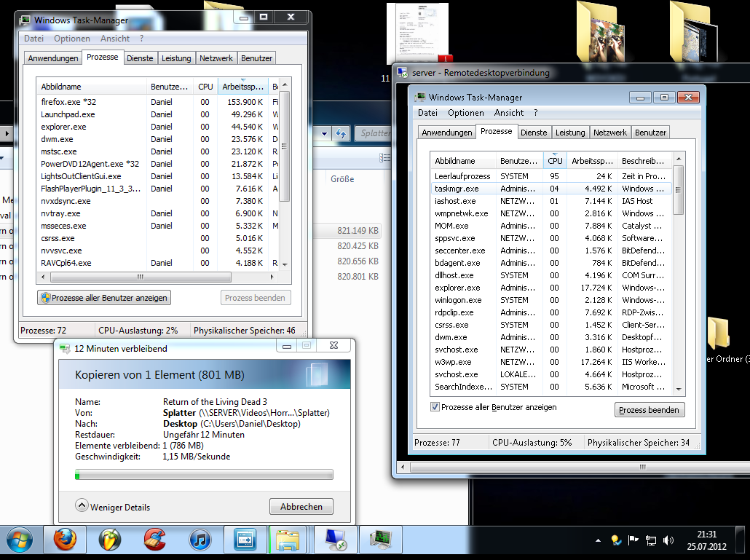This screenshot has height=560, width=750.
Task: Open Windows Explorer from the taskbar
Action: pos(287,540)
